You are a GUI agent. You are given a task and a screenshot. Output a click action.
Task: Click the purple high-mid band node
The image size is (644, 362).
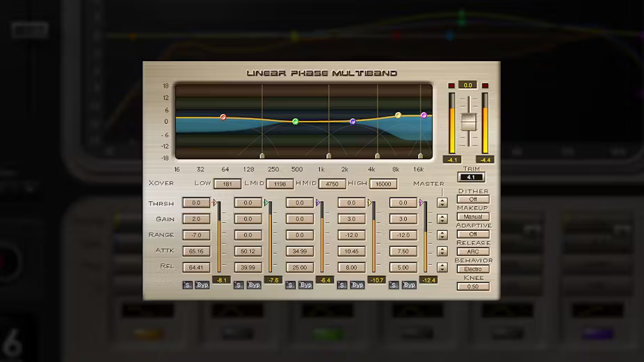tap(353, 122)
